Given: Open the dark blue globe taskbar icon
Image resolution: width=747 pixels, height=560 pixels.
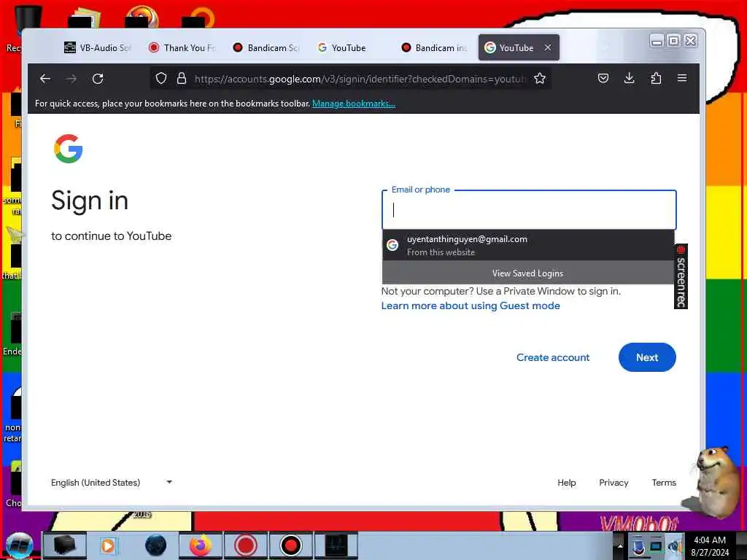Looking at the screenshot, I should 155,545.
